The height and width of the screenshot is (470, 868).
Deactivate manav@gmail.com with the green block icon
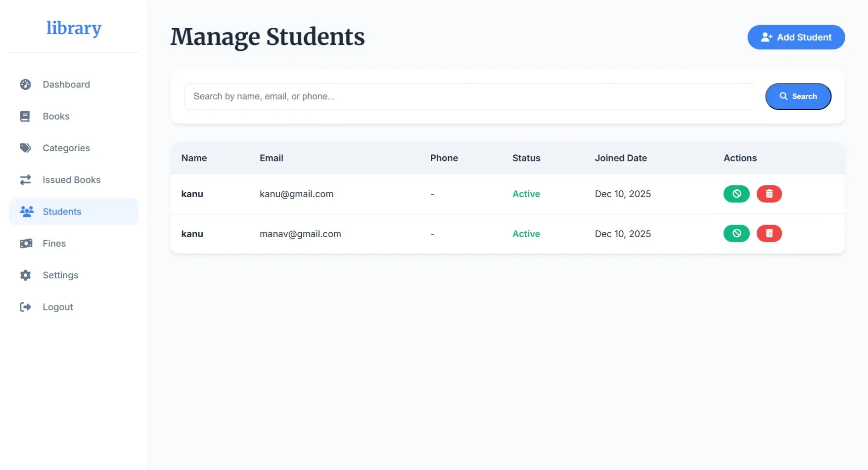pos(736,233)
